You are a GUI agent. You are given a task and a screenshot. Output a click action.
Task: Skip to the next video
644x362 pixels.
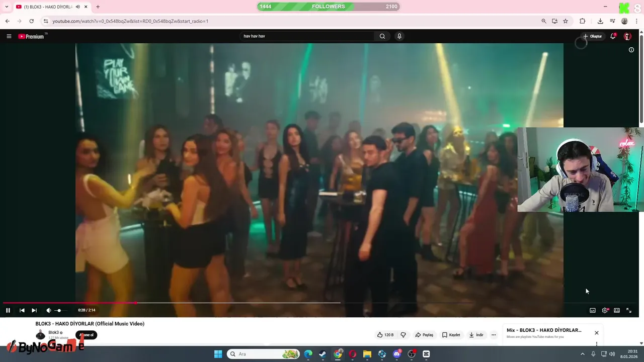[34, 310]
